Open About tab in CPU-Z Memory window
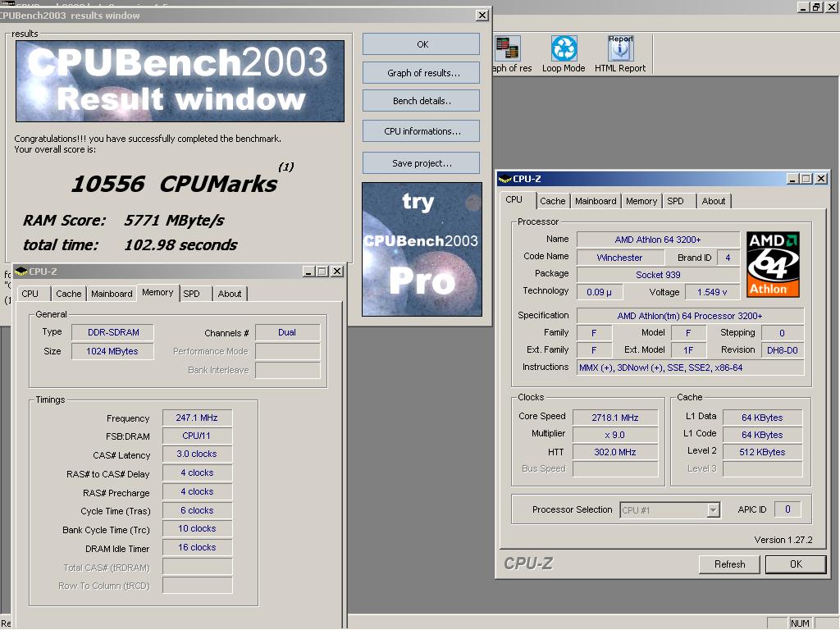The image size is (840, 630). [230, 294]
